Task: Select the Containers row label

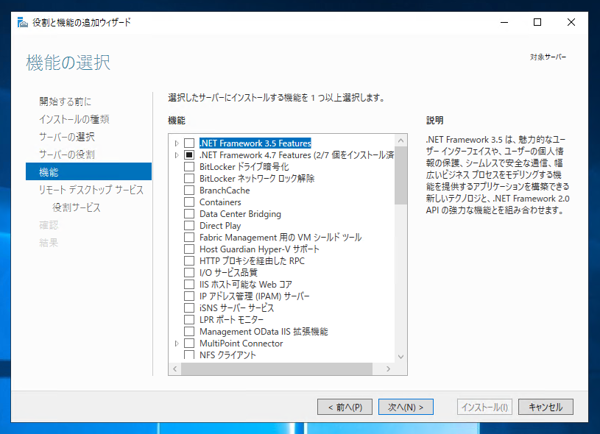Action: point(220,202)
